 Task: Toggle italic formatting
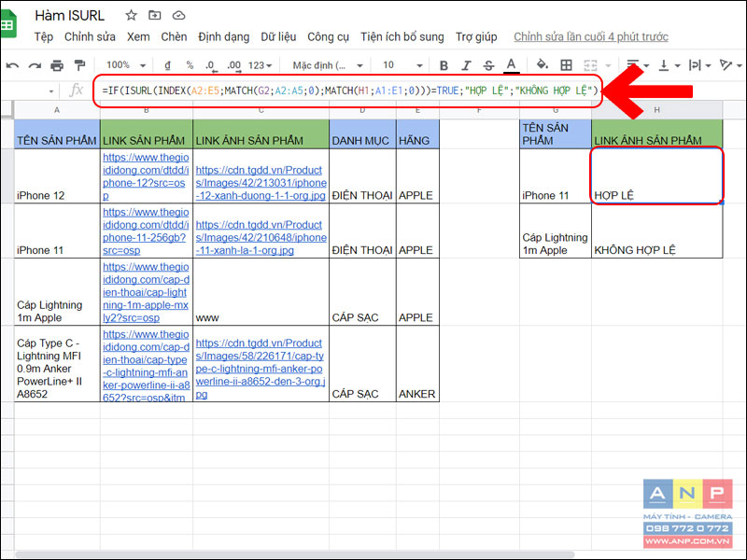pos(466,65)
